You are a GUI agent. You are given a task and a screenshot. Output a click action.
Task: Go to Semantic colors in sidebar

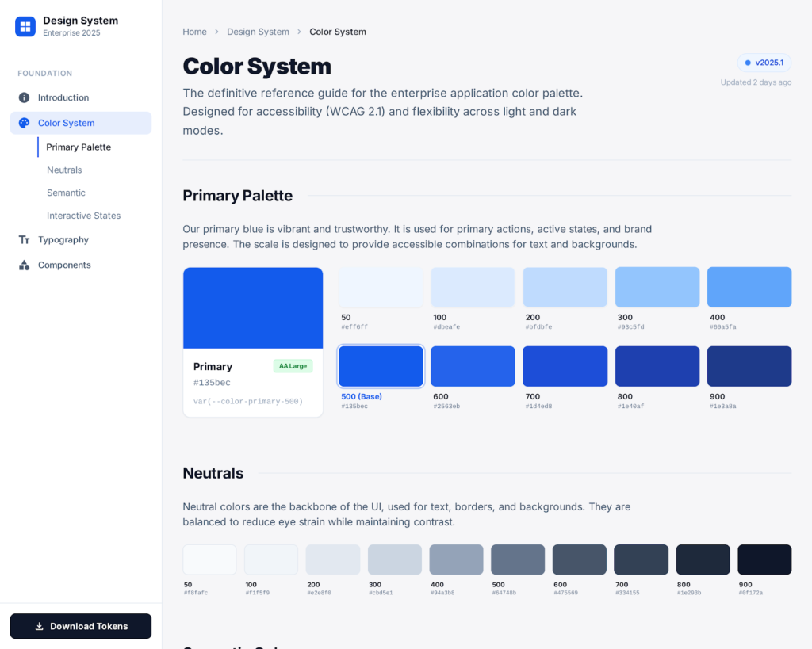pos(66,193)
